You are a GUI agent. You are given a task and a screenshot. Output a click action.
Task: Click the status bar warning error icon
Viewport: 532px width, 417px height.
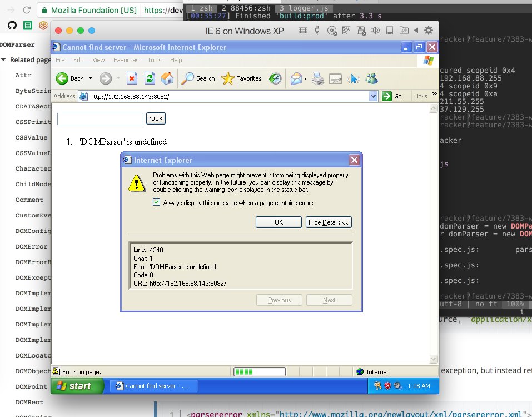[x=56, y=371]
